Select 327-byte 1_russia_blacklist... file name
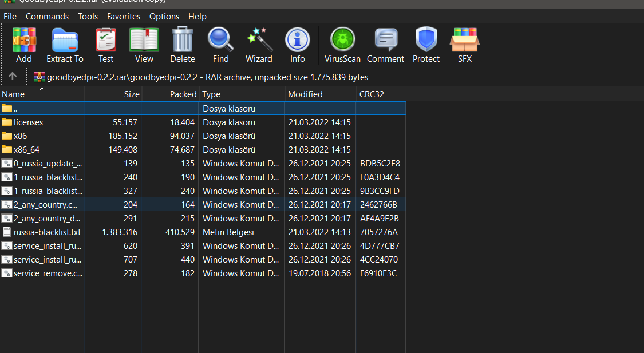This screenshot has width=644, height=353. (48, 191)
